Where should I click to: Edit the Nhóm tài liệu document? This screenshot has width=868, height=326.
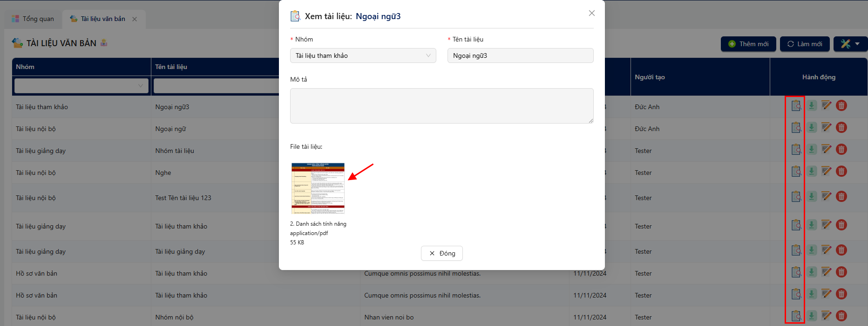coord(827,149)
